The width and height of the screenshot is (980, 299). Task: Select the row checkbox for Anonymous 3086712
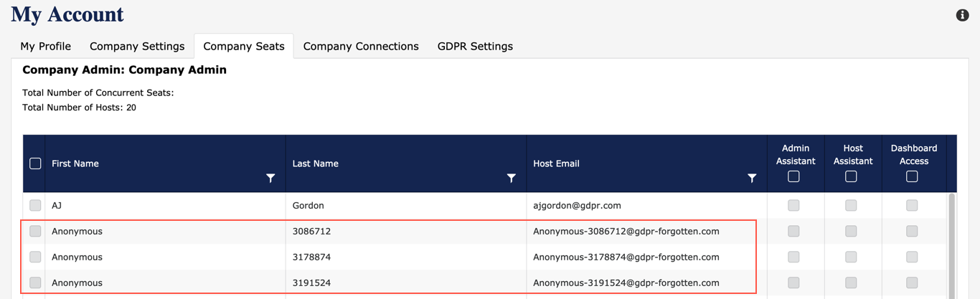tap(35, 232)
